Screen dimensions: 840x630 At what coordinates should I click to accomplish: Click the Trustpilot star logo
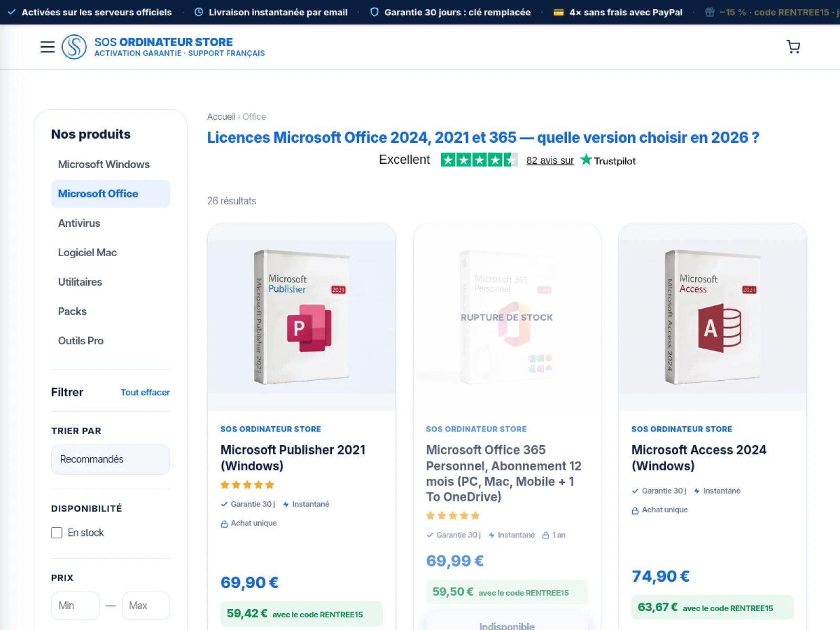point(586,160)
